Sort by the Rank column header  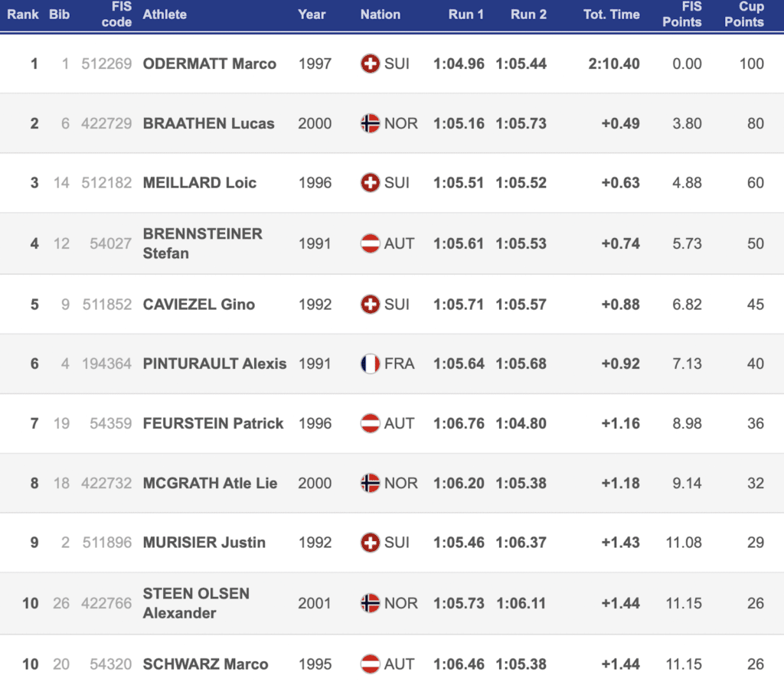coord(23,15)
